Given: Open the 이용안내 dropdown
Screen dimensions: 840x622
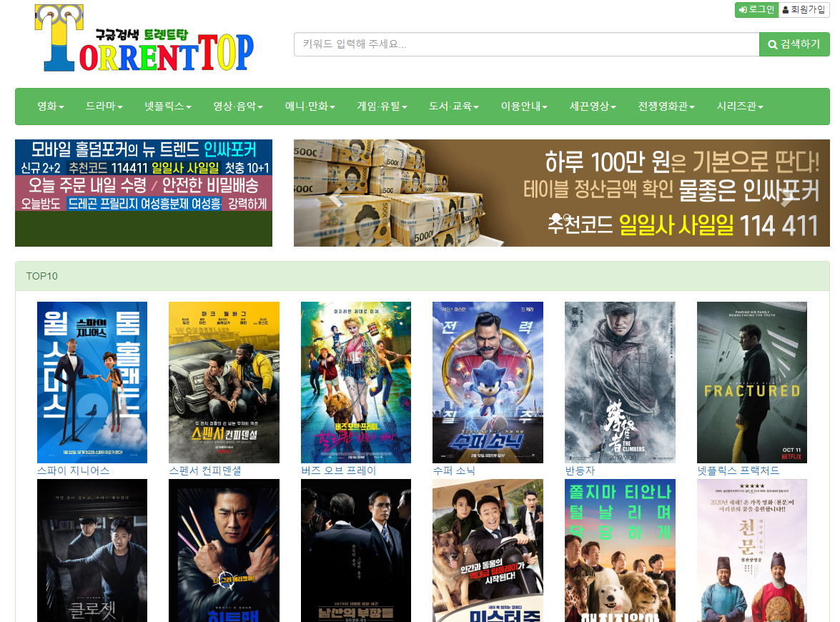Looking at the screenshot, I should coord(524,106).
